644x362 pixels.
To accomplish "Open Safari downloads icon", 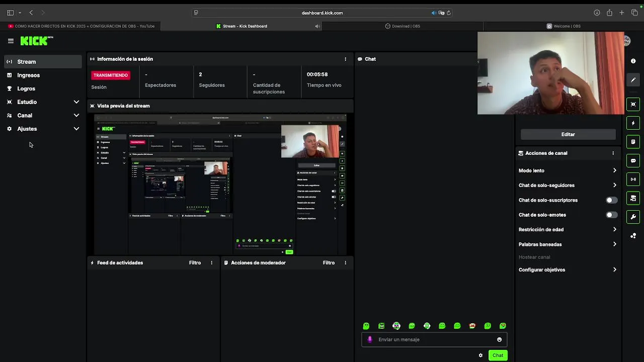I will tap(597, 13).
